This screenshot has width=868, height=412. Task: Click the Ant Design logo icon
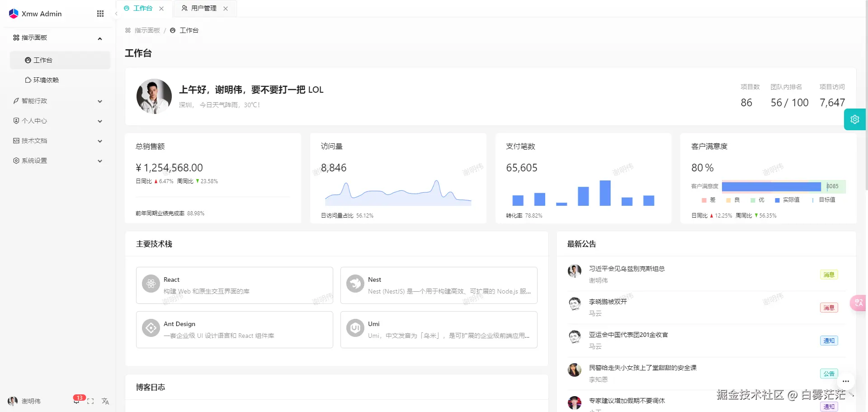[x=151, y=328]
